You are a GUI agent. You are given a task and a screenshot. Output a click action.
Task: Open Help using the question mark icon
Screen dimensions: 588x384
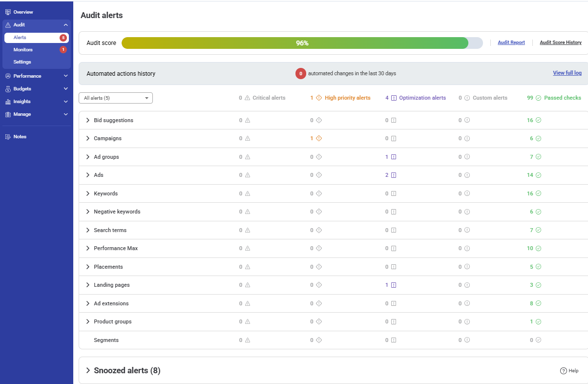pos(565,370)
